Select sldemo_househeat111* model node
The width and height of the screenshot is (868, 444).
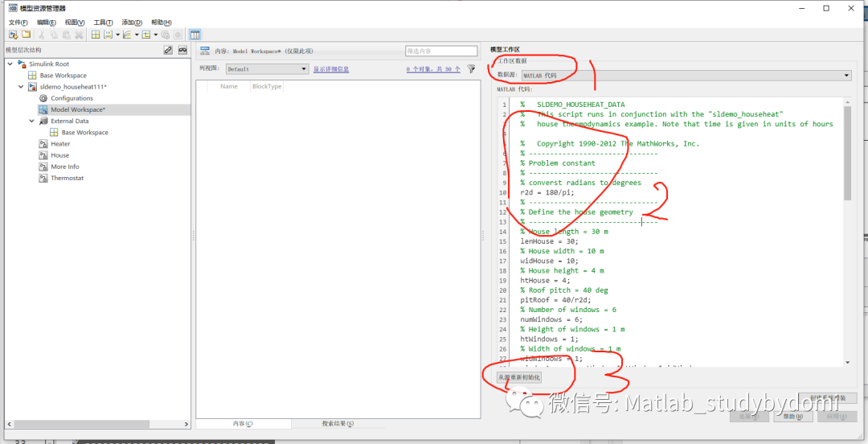click(73, 87)
